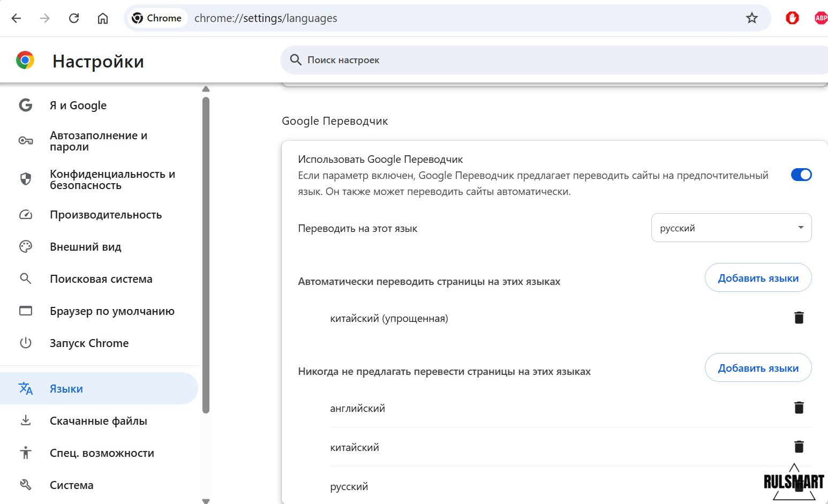Click the download icon beside Скачанные файлы
The height and width of the screenshot is (504, 828).
point(26,420)
